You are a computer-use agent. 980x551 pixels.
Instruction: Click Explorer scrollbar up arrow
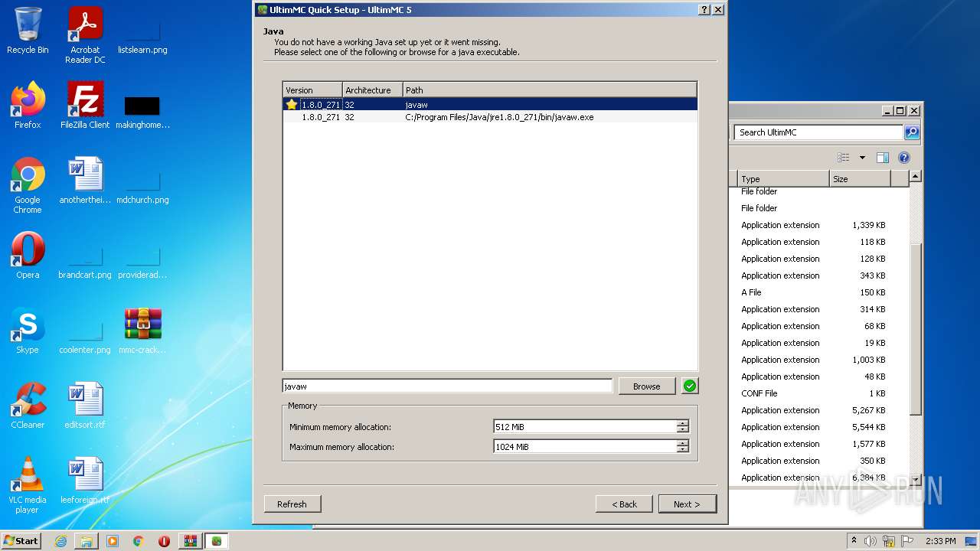point(916,177)
